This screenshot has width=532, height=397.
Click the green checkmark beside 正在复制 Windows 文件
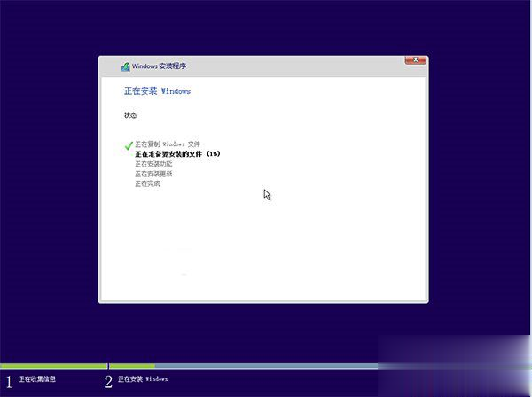[x=129, y=145]
